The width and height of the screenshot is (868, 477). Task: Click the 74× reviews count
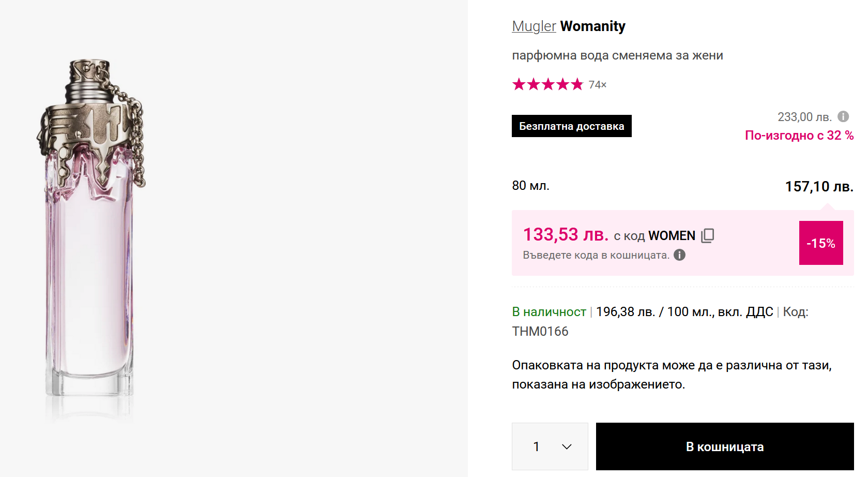[597, 85]
